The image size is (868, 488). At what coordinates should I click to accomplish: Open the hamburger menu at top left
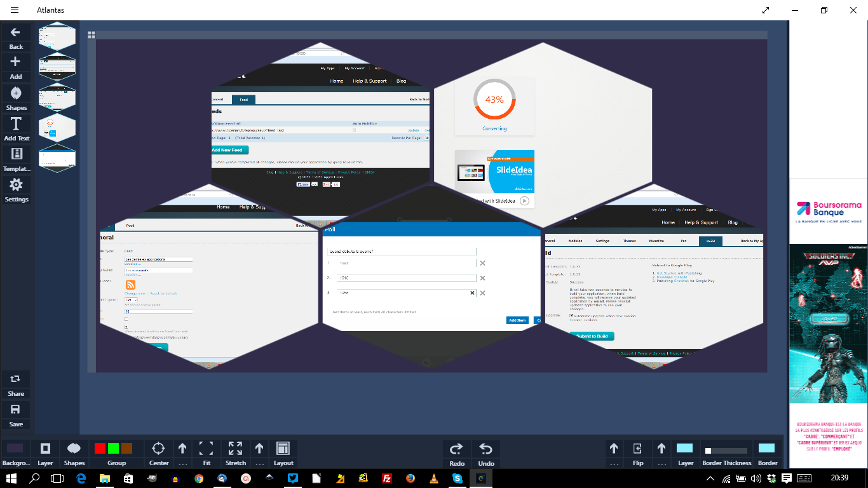(x=15, y=10)
